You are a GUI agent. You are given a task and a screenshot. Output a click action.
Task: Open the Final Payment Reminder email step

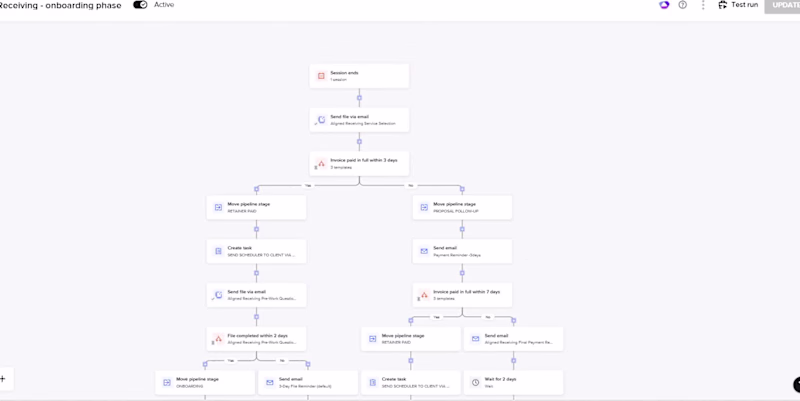point(512,339)
